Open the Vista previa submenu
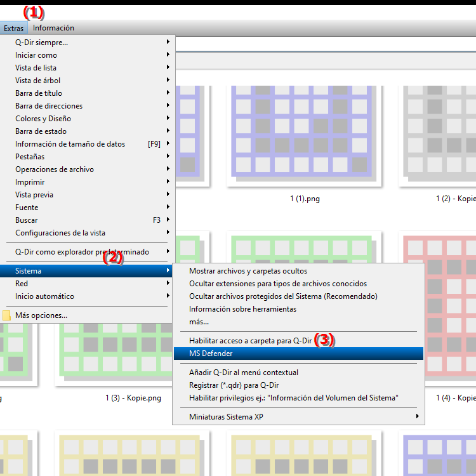Screen dimensions: 476x476 [x=88, y=195]
